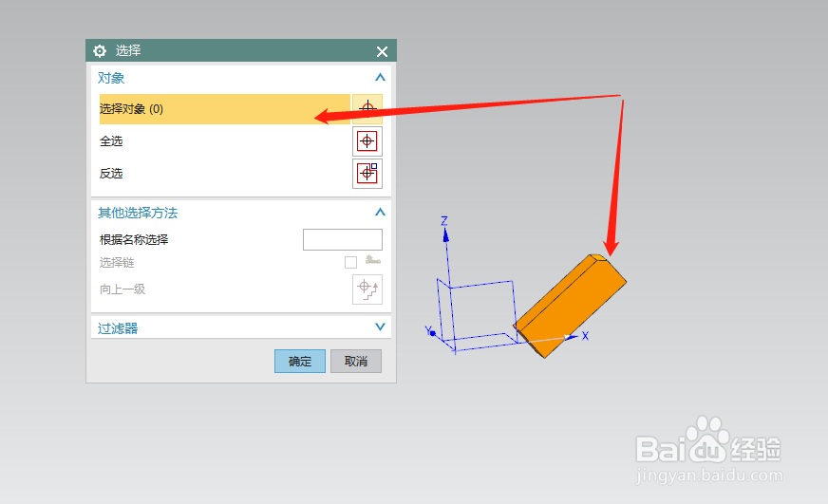Click the 反选 invert selection icon
828x504 pixels.
coord(367,174)
